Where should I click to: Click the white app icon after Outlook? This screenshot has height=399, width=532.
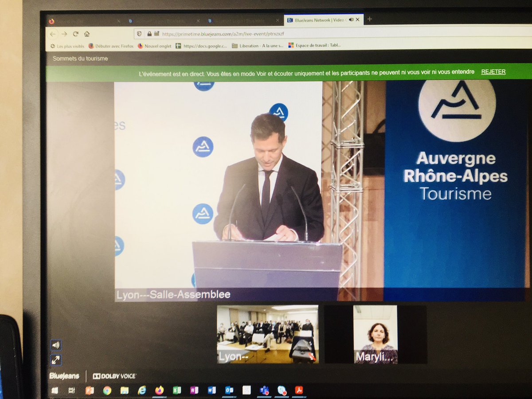point(246,390)
